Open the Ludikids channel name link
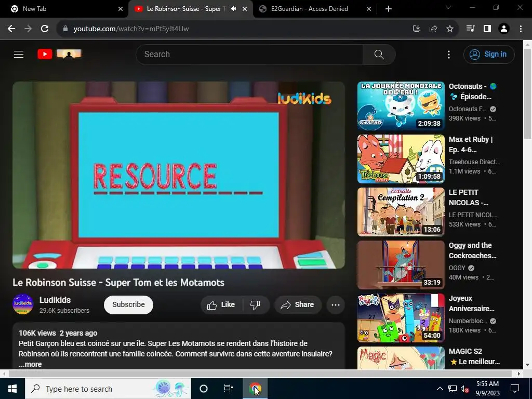This screenshot has height=399, width=532. 55,300
